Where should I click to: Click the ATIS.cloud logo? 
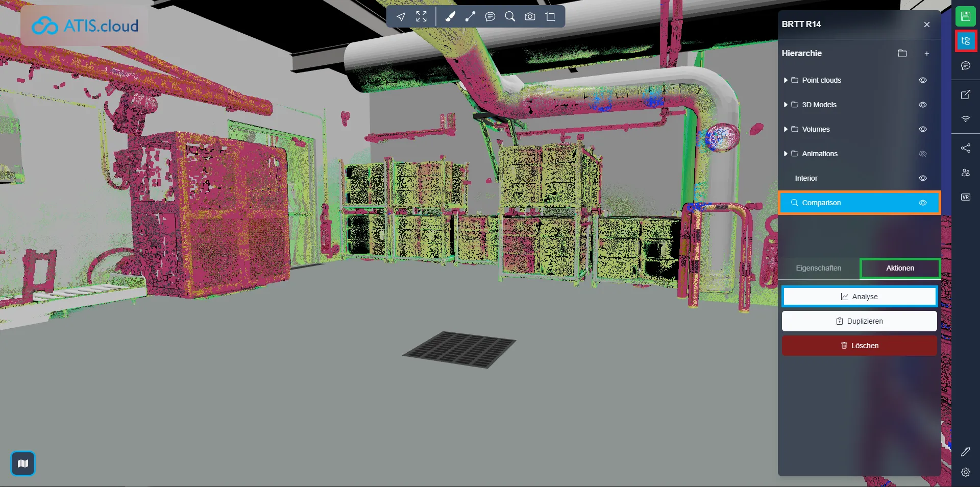pyautogui.click(x=85, y=26)
